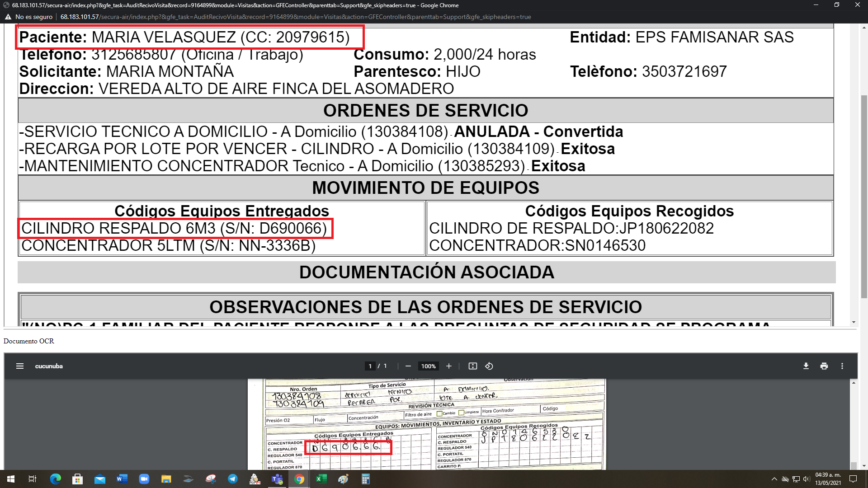Screen dimensions: 868x488
Task: Open the Mail app from taskbar
Action: click(x=100, y=479)
